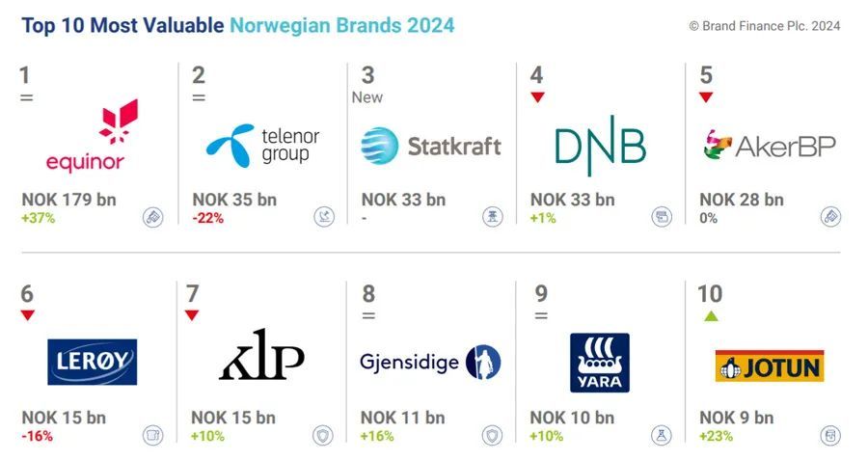Click the sector icon in Jotun's card
This screenshot has width=868, height=460.
click(830, 435)
